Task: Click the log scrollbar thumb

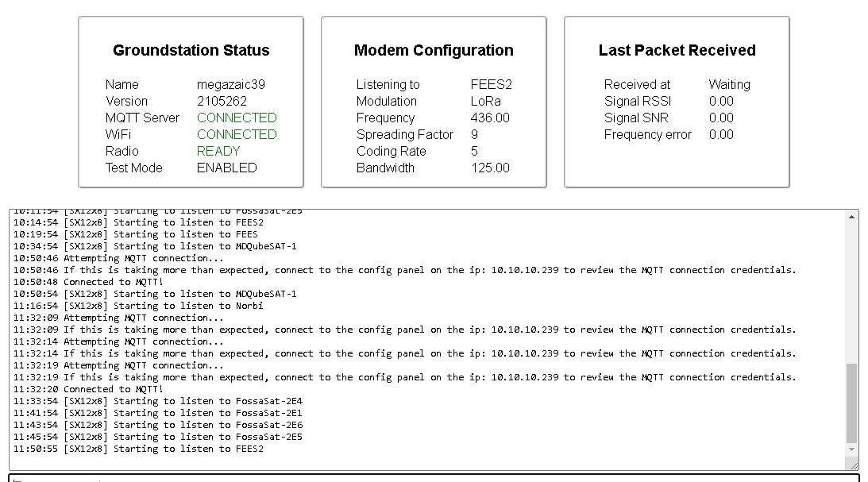Action: point(852,403)
